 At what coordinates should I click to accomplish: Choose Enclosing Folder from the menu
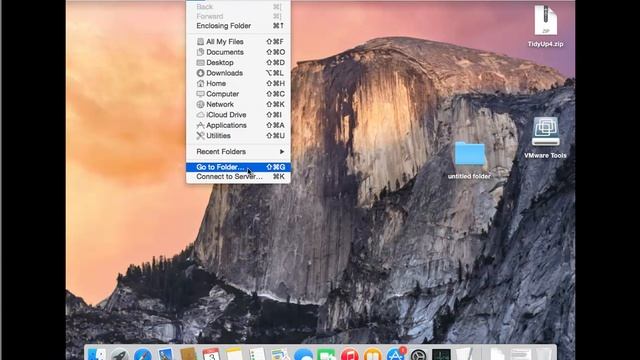click(238, 26)
